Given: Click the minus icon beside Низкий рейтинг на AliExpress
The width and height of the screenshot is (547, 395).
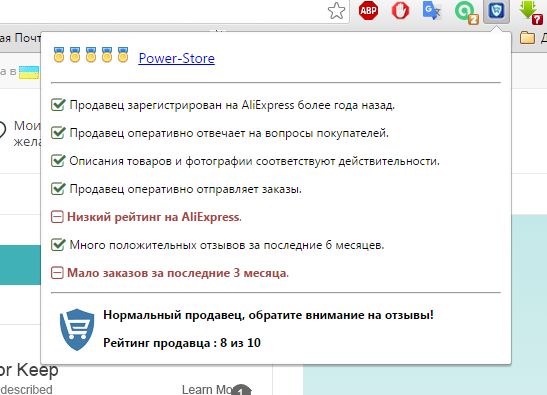Looking at the screenshot, I should pos(57,217).
